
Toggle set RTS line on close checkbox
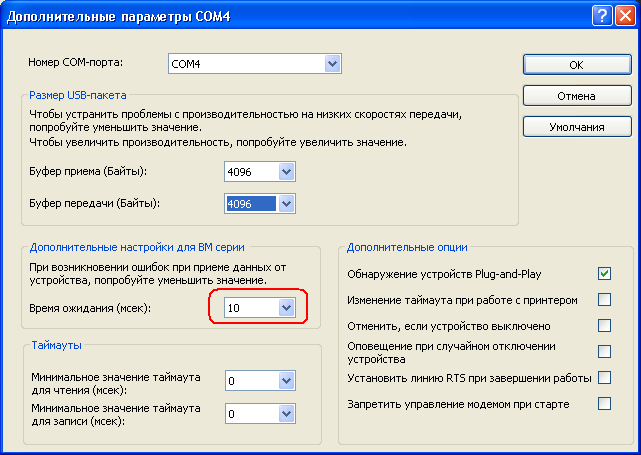(604, 377)
